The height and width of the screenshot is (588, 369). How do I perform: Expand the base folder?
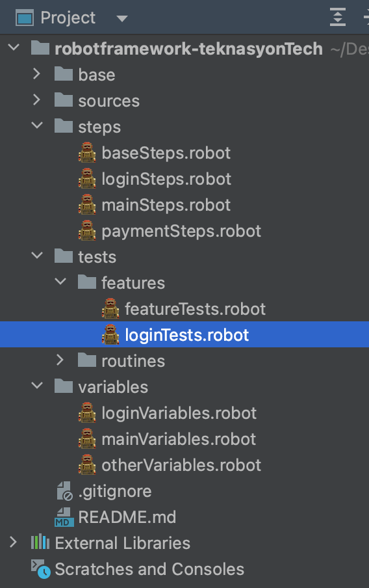(x=36, y=74)
